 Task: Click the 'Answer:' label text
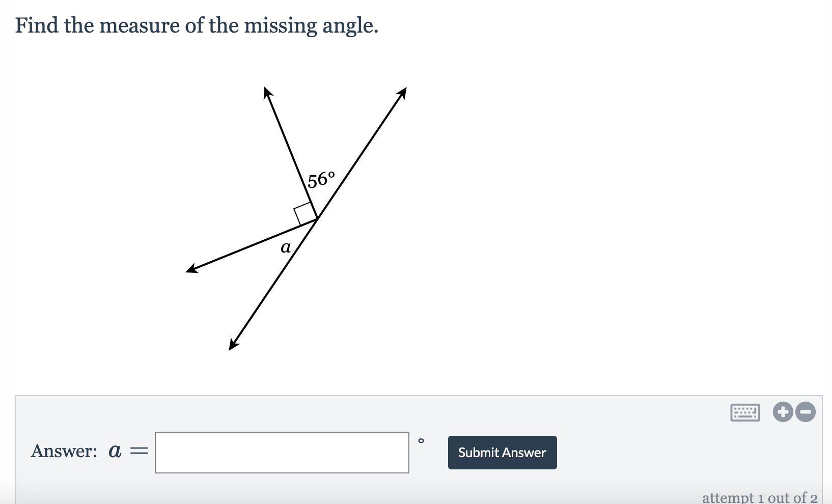click(x=64, y=451)
